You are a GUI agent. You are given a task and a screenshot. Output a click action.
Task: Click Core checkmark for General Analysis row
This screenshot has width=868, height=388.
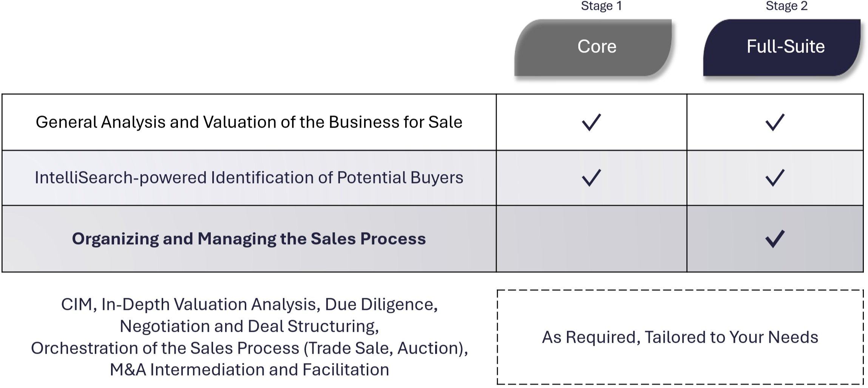(x=591, y=122)
